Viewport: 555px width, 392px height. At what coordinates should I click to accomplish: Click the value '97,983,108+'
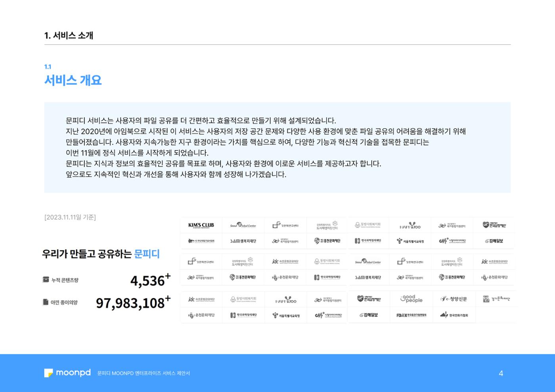133,303
